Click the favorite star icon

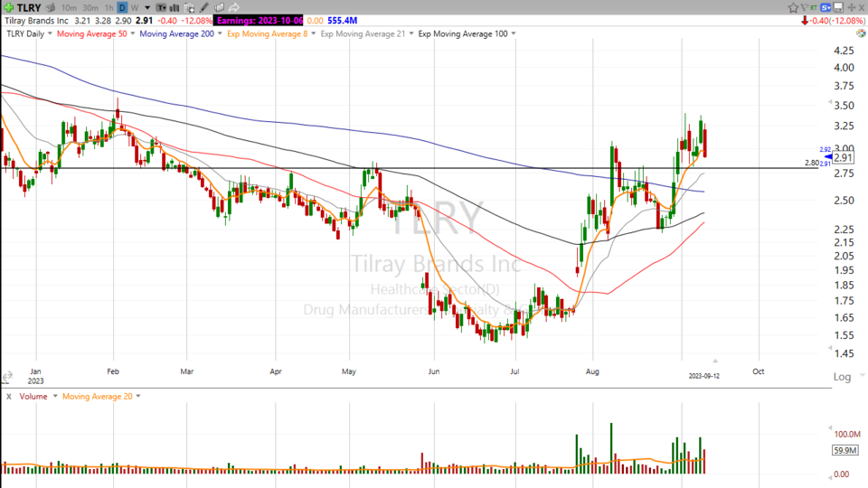(793, 8)
